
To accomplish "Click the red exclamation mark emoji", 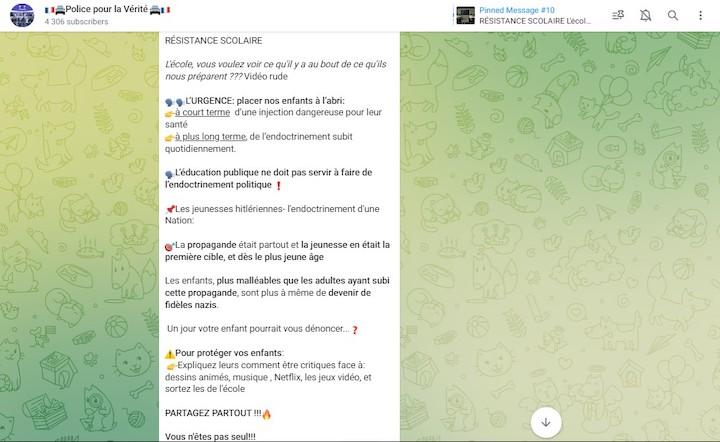I will pyautogui.click(x=278, y=185).
